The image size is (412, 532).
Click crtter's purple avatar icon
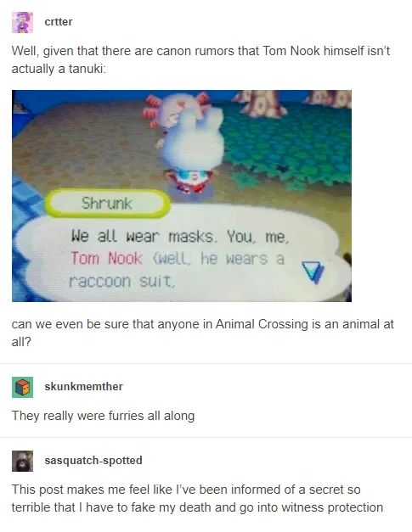22,22
